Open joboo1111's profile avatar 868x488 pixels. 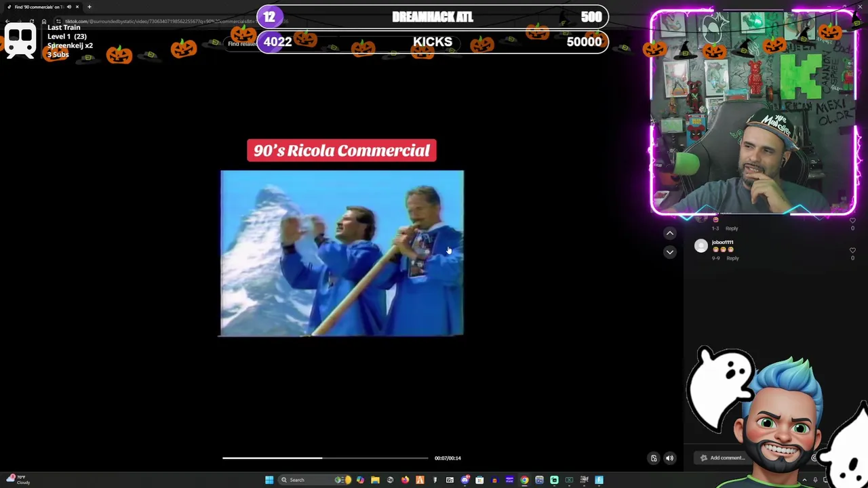tap(701, 246)
